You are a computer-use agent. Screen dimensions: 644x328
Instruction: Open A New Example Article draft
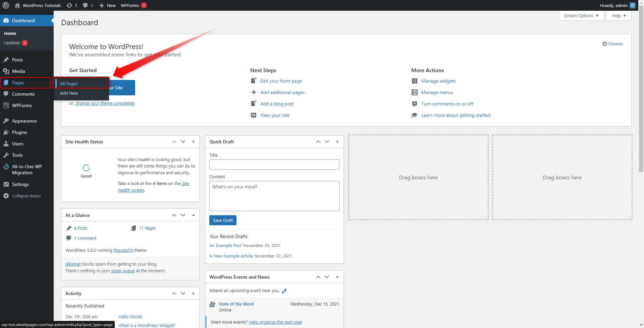tap(231, 256)
